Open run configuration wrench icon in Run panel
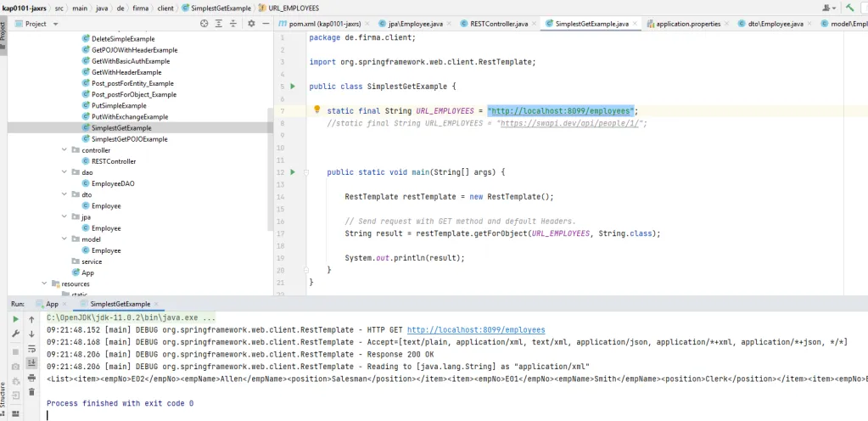This screenshot has height=421, width=868. click(x=15, y=334)
